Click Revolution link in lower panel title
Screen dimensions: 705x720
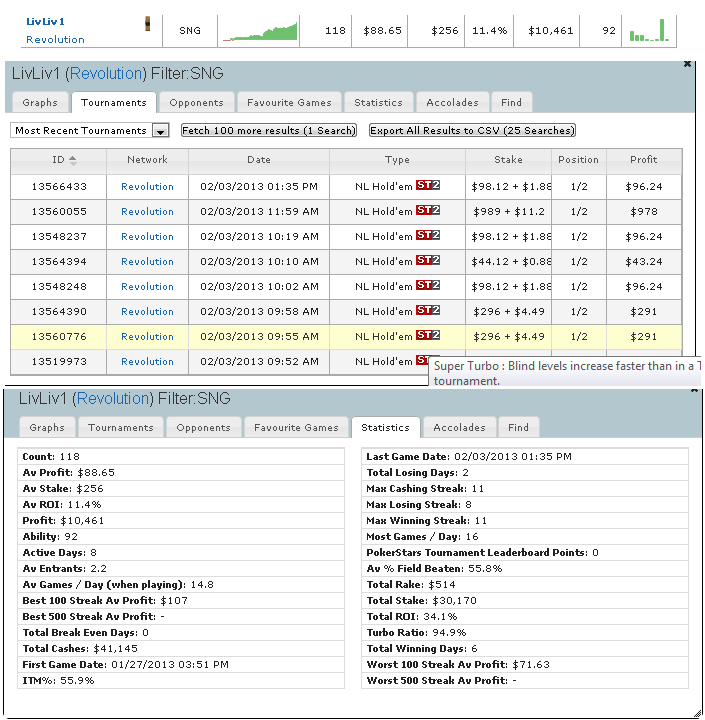coord(113,399)
